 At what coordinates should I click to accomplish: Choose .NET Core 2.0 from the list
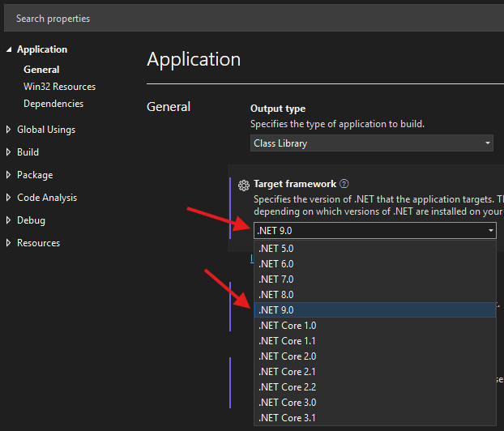tap(375, 356)
